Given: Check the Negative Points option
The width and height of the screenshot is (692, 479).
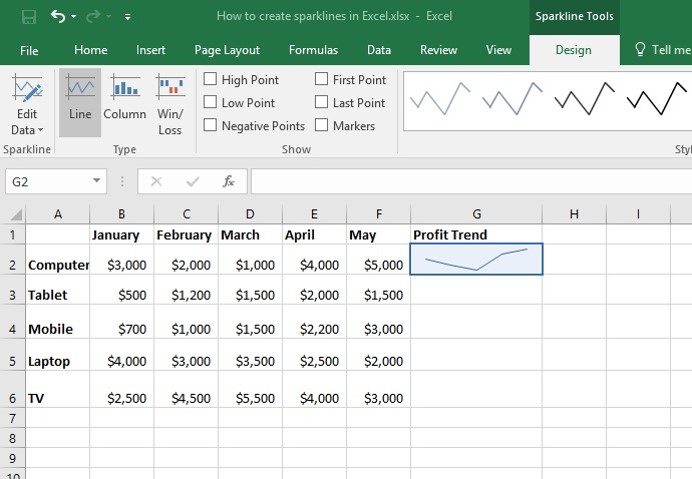Looking at the screenshot, I should tap(210, 125).
